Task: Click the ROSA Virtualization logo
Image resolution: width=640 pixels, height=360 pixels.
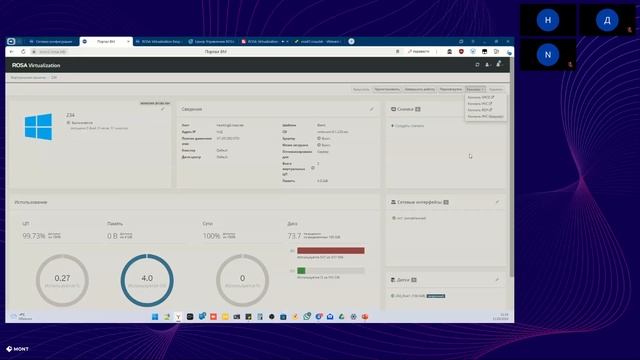Action: (x=36, y=65)
